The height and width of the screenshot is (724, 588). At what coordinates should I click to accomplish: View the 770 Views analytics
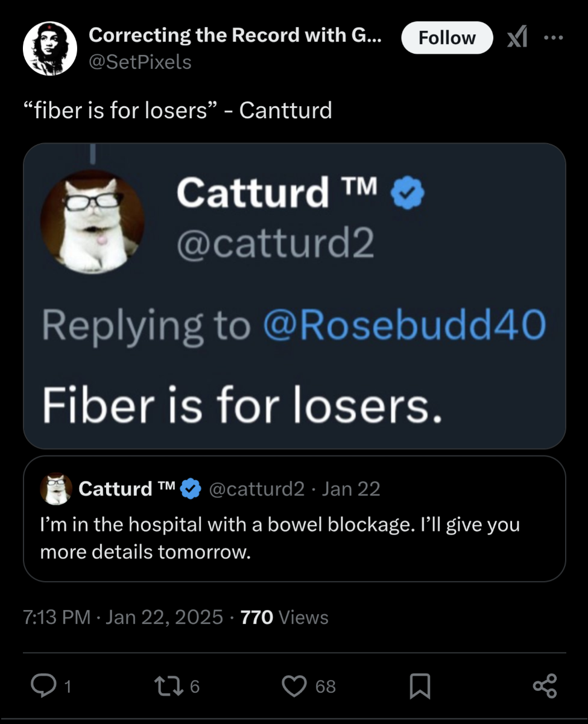point(284,617)
